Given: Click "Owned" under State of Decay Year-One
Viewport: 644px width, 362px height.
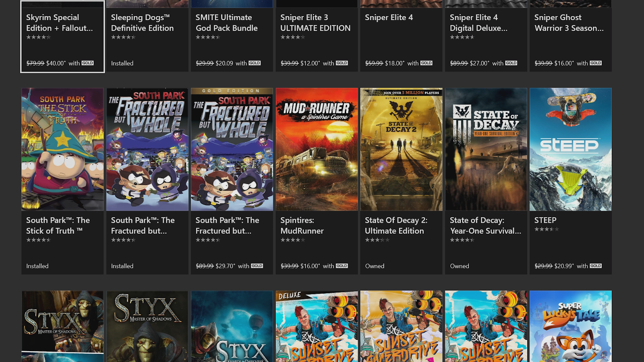Looking at the screenshot, I should (x=460, y=266).
